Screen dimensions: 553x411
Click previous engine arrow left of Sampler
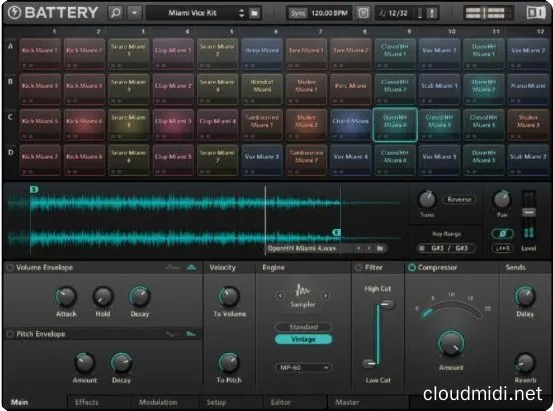pos(280,295)
